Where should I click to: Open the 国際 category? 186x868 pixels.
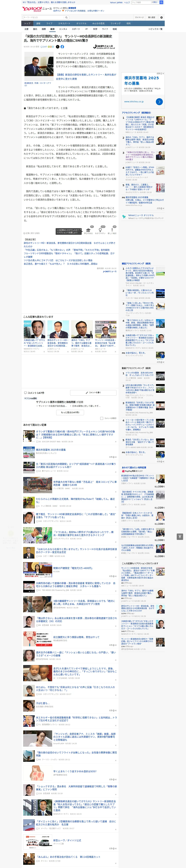(44, 29)
